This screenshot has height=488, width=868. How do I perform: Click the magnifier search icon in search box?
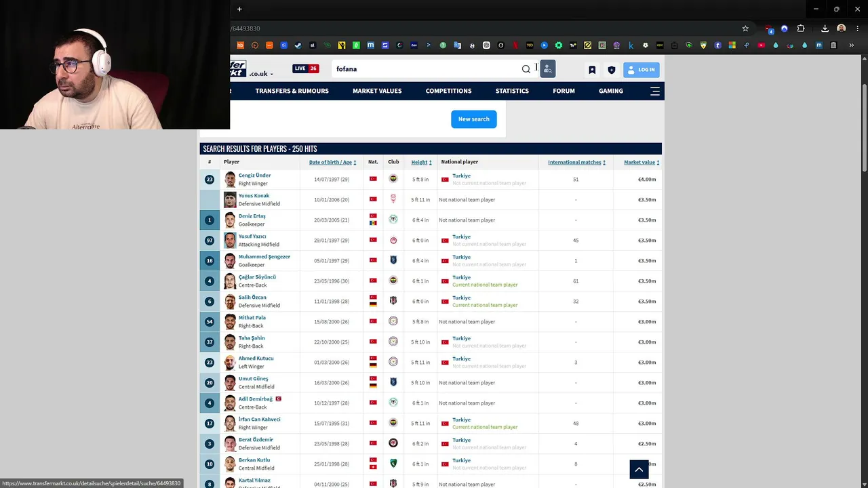[526, 69]
